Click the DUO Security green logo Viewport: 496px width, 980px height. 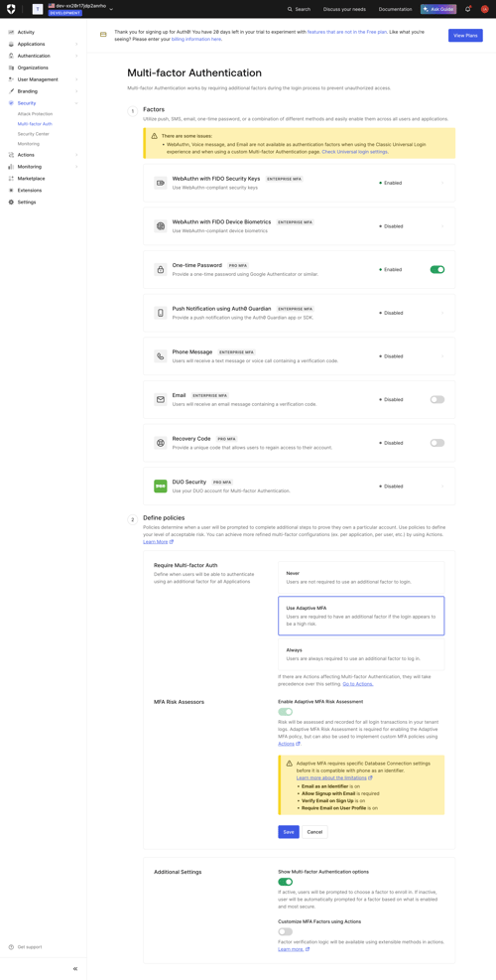pyautogui.click(x=161, y=486)
